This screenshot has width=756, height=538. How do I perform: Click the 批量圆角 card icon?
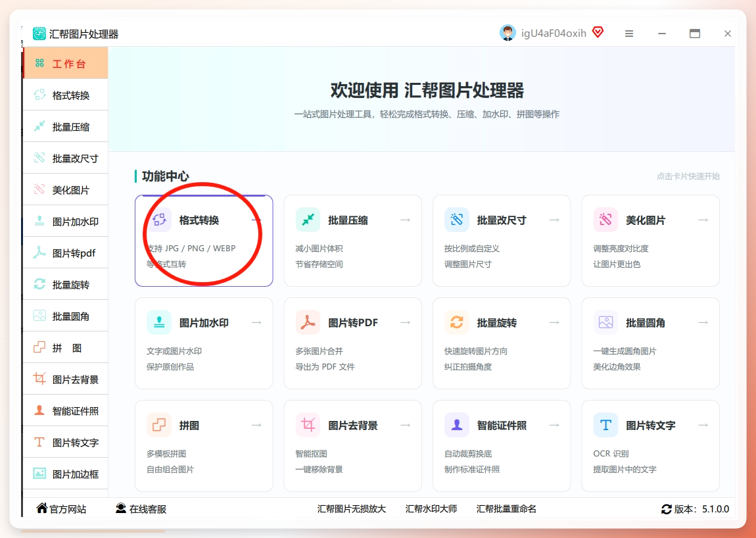tap(605, 322)
